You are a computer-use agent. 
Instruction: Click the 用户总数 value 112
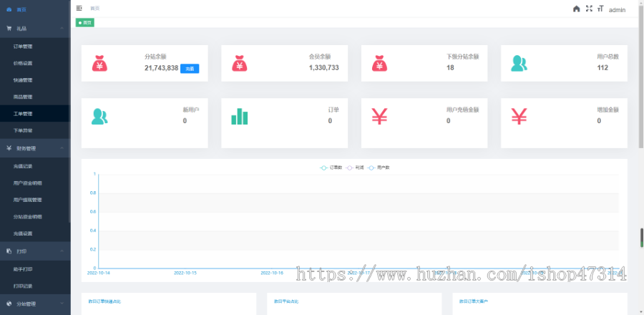(x=602, y=68)
